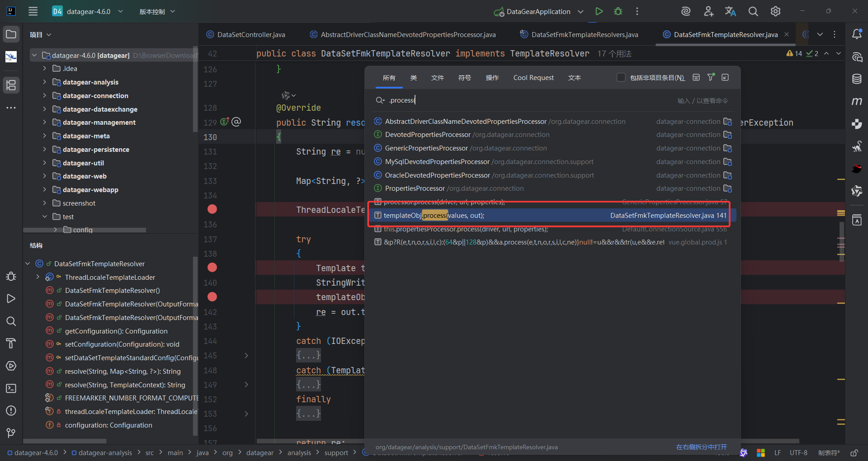Screen dimensions: 868x461
Task: Open the Structure tool window icon
Action: pyautogui.click(x=11, y=85)
